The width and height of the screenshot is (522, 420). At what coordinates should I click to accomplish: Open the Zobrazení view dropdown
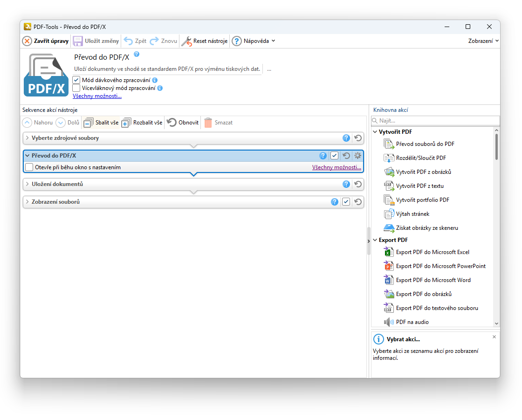(483, 41)
